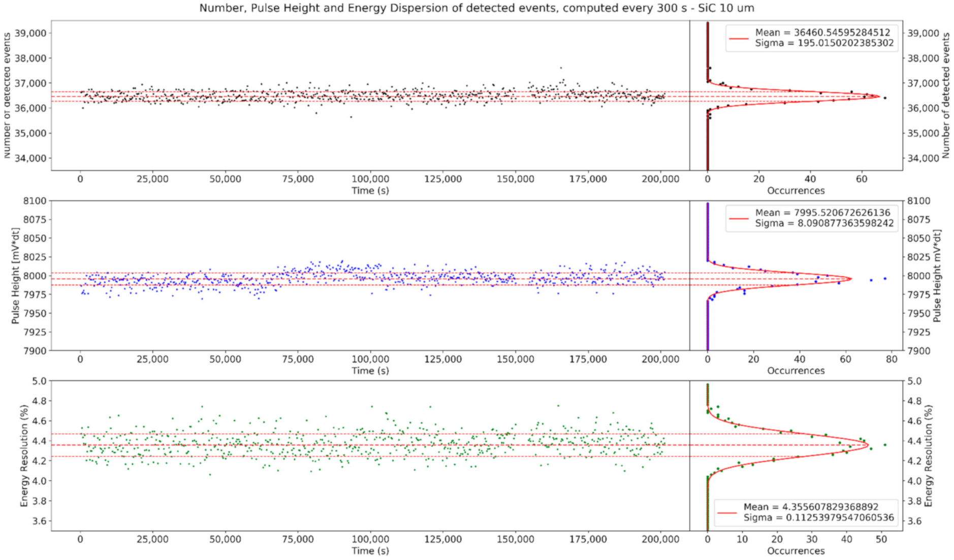
Task: Select the Sigma = 0.1125 legend text
Action: (818, 517)
